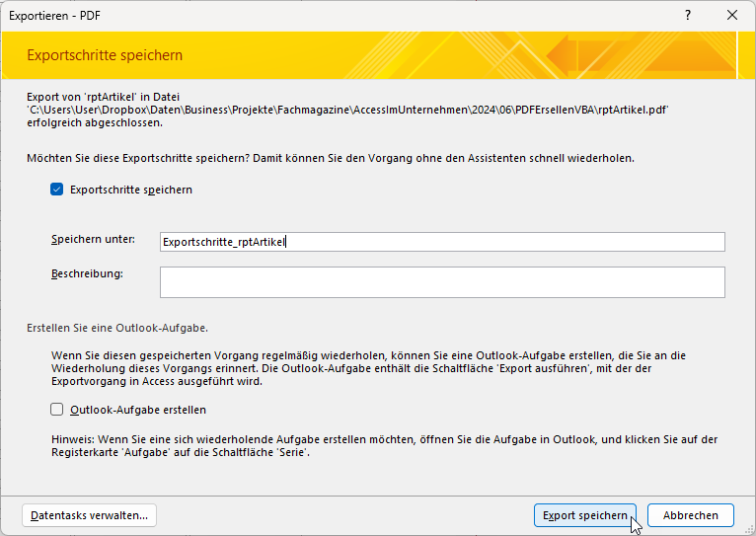
Task: Click the yellow banner heading 'Exportschritte speichern'
Action: pos(105,55)
